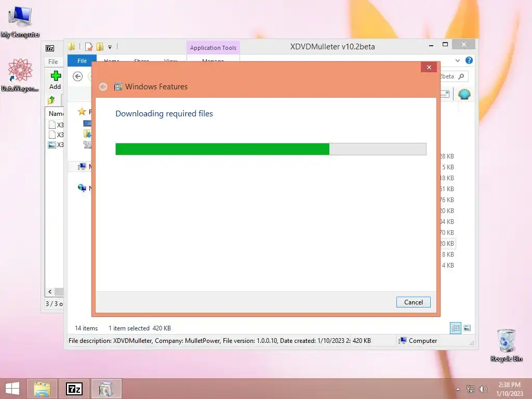
Task: Maximize the XDVDMulleter Explorer window
Action: [x=445, y=45]
